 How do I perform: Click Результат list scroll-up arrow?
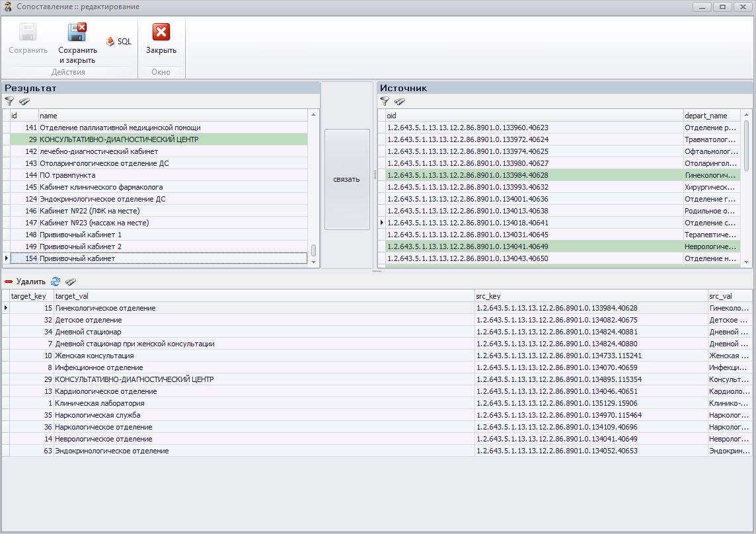pos(314,115)
